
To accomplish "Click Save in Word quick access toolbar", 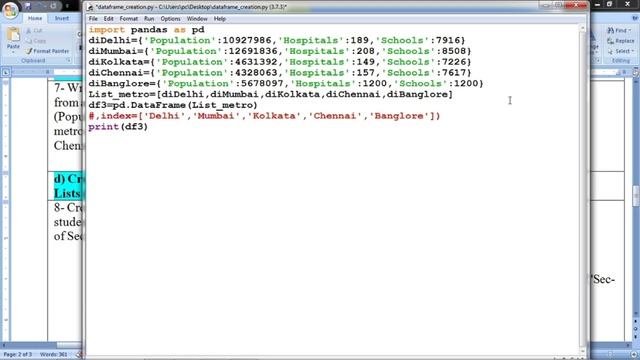I will (x=28, y=6).
